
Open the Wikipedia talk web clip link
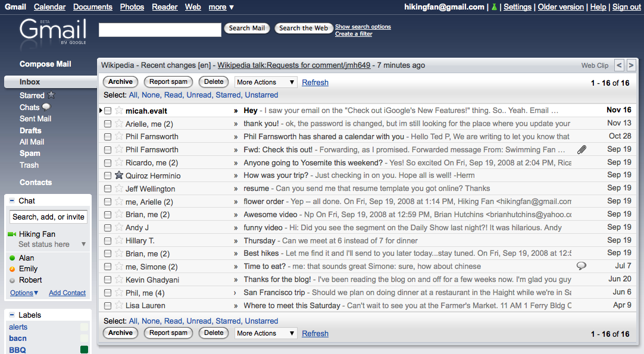pyautogui.click(x=293, y=65)
